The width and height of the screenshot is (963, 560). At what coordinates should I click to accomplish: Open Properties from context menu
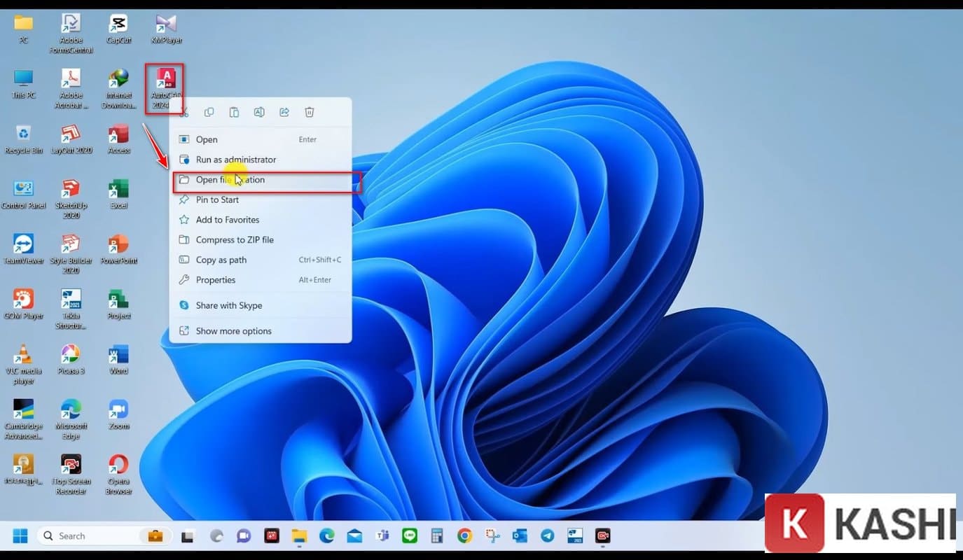(x=215, y=280)
